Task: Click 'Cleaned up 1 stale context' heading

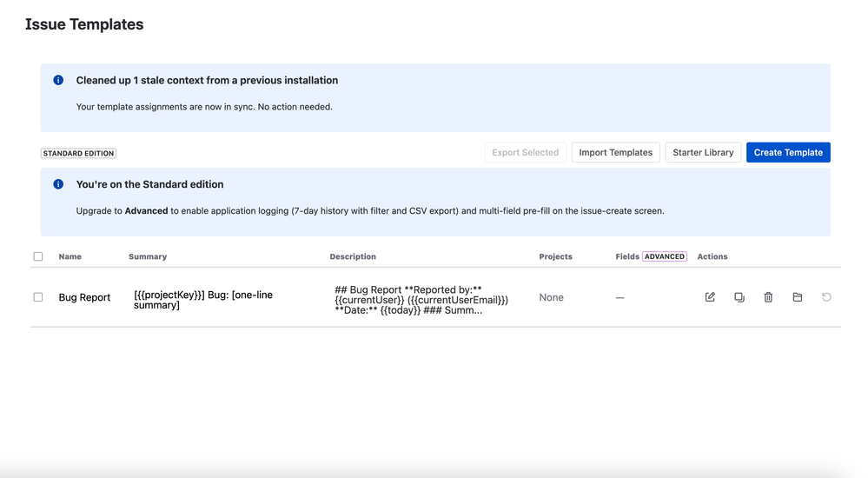Action: tap(207, 80)
